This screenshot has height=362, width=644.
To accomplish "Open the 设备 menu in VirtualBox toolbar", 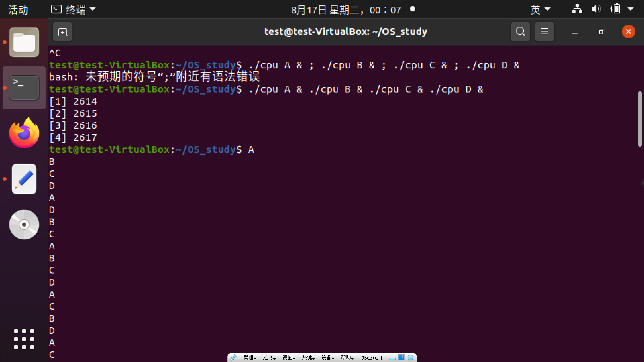I will 327,358.
